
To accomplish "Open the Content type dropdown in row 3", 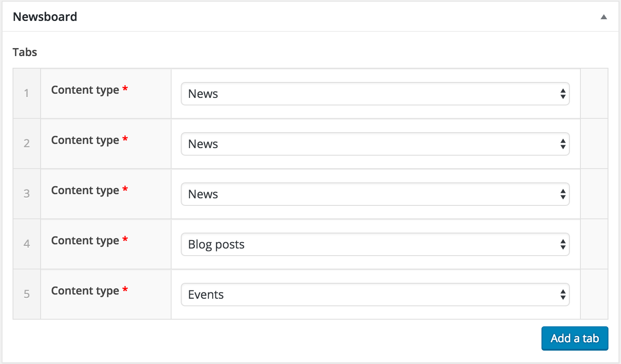I will coord(375,194).
